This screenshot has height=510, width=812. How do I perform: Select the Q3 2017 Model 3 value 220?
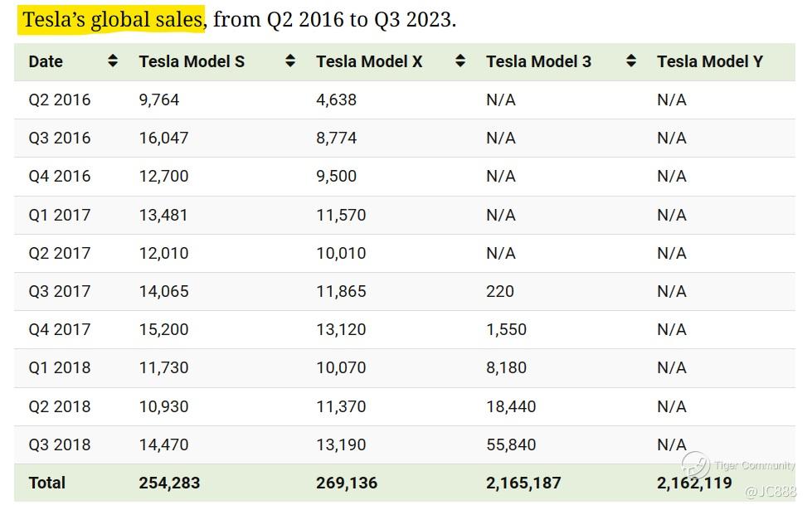tap(500, 292)
